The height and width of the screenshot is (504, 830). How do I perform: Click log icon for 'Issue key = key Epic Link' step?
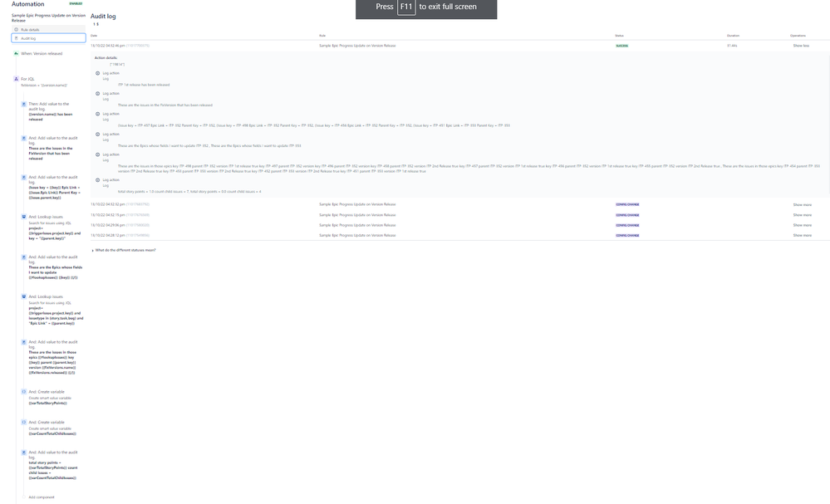click(x=24, y=177)
